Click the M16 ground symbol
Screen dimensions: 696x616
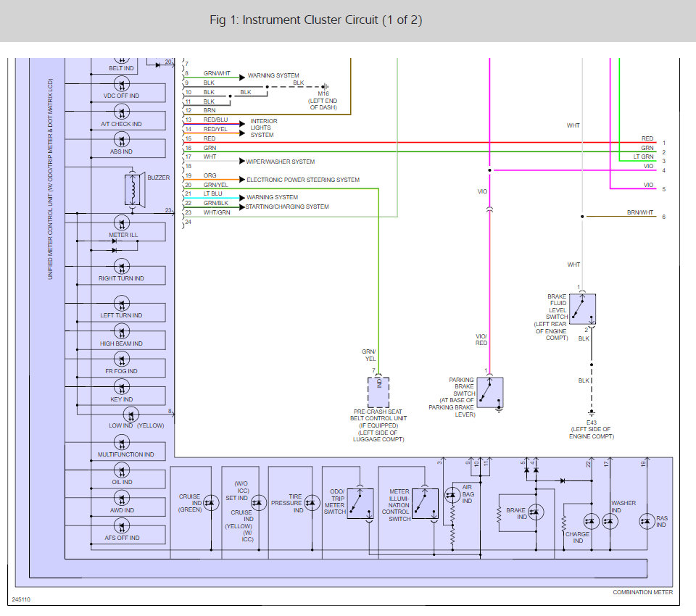[x=325, y=86]
